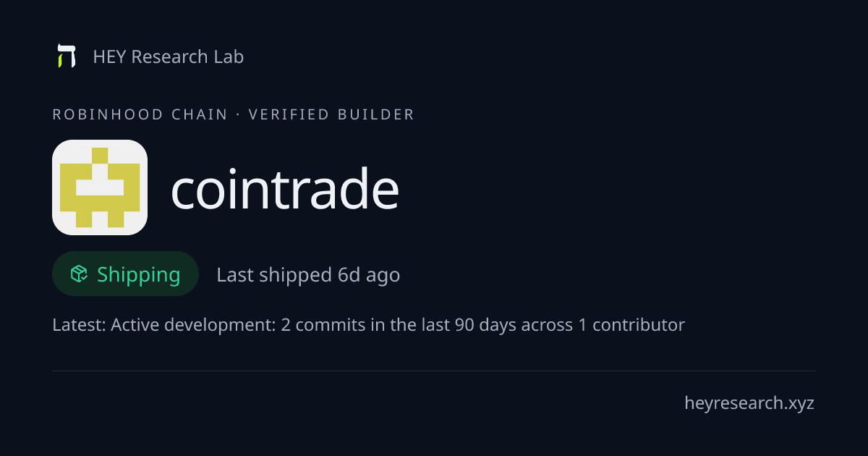The width and height of the screenshot is (868, 456).
Task: Click the HEY Research Lab logo icon
Action: 67,56
